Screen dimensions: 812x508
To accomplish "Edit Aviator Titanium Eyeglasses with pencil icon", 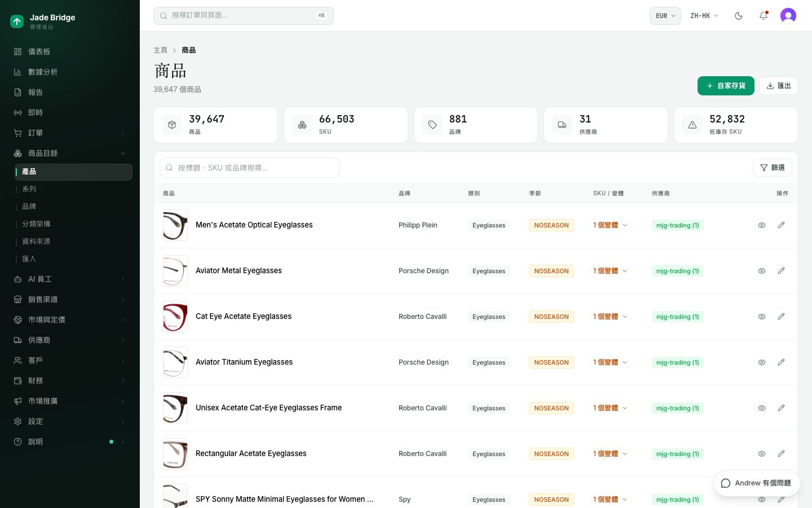I will (x=781, y=362).
